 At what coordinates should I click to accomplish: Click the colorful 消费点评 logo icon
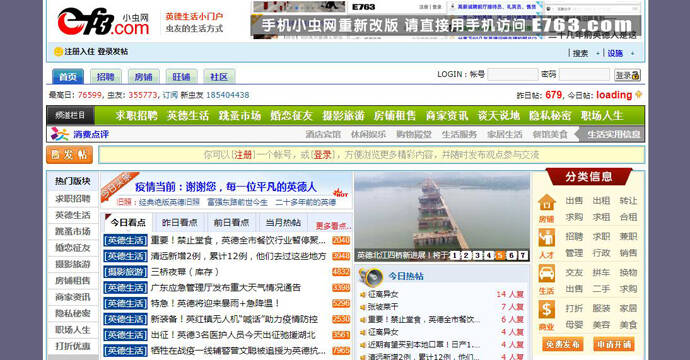59,134
